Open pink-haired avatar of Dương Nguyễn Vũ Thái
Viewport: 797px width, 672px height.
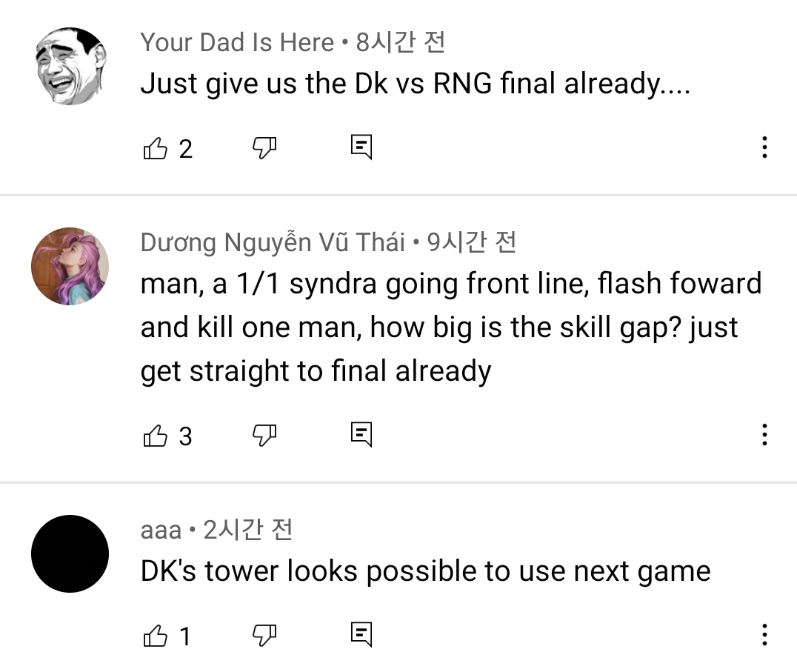click(70, 267)
